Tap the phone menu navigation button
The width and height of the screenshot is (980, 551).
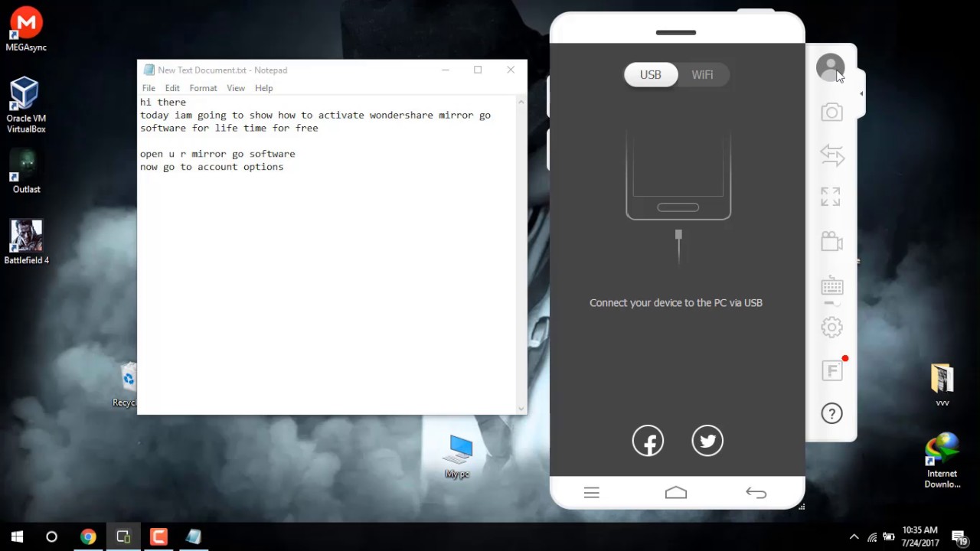(591, 493)
